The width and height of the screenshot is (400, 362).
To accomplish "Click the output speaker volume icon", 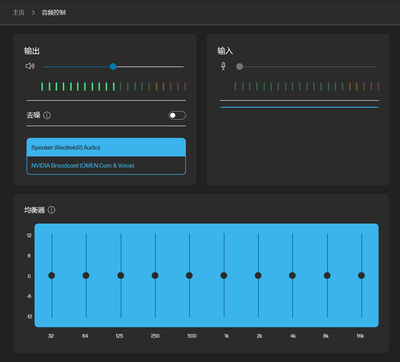I will (x=30, y=66).
